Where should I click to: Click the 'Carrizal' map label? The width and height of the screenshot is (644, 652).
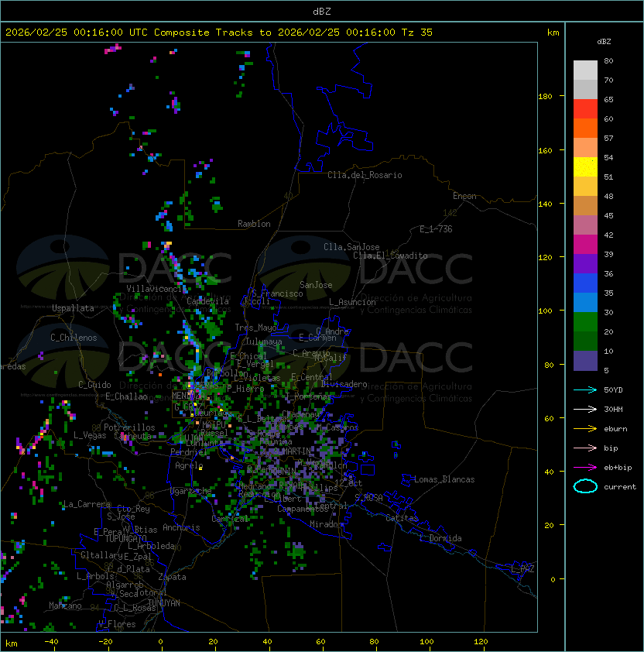click(230, 519)
